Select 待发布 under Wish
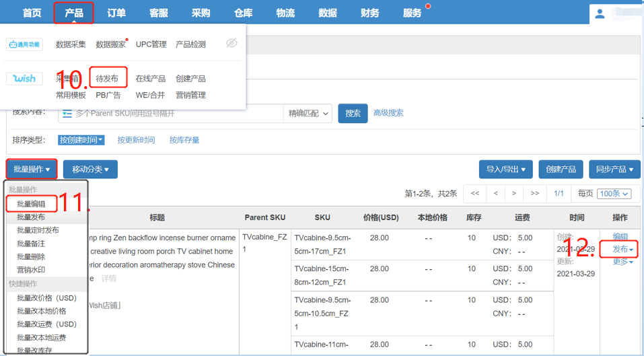This screenshot has height=356, width=644. (107, 79)
